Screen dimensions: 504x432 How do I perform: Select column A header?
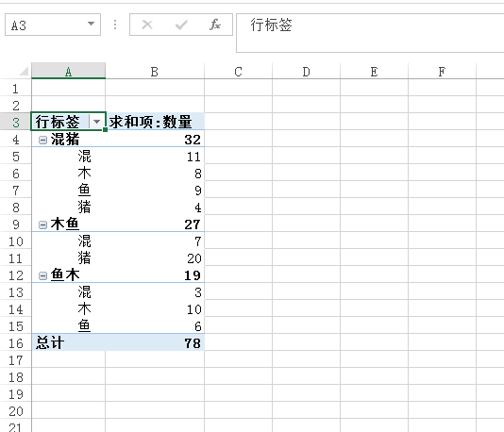click(69, 72)
